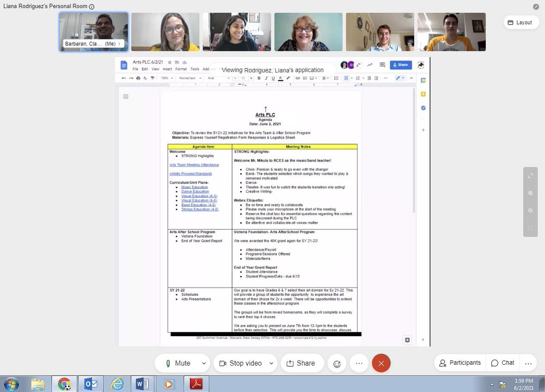Open the Insert menu in Google Docs

pos(167,69)
